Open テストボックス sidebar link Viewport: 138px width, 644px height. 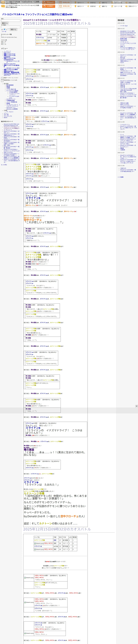(8, 116)
